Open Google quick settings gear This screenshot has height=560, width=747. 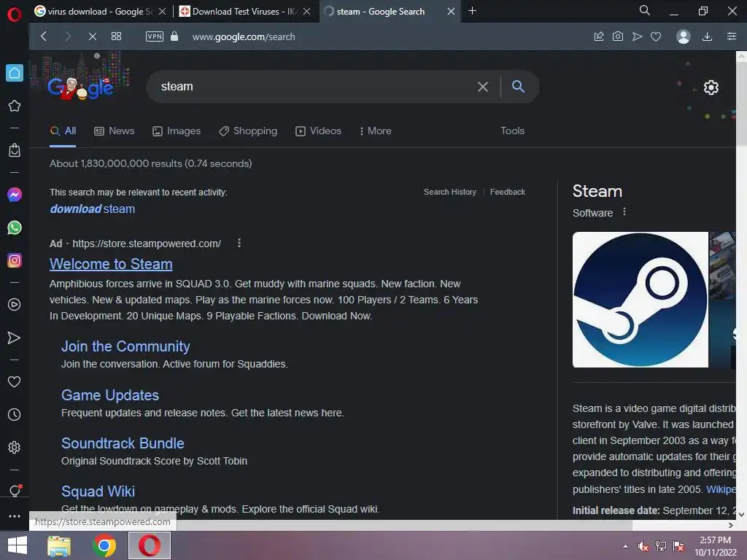(x=711, y=87)
